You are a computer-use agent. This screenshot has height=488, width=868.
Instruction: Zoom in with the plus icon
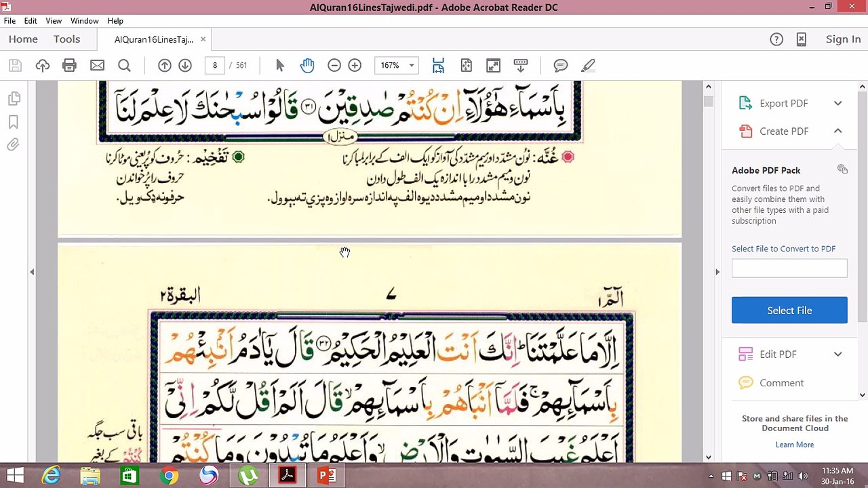click(355, 65)
